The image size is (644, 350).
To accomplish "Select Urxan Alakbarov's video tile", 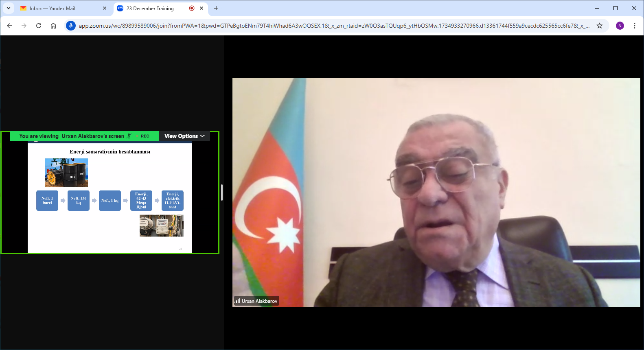I will pos(436,192).
